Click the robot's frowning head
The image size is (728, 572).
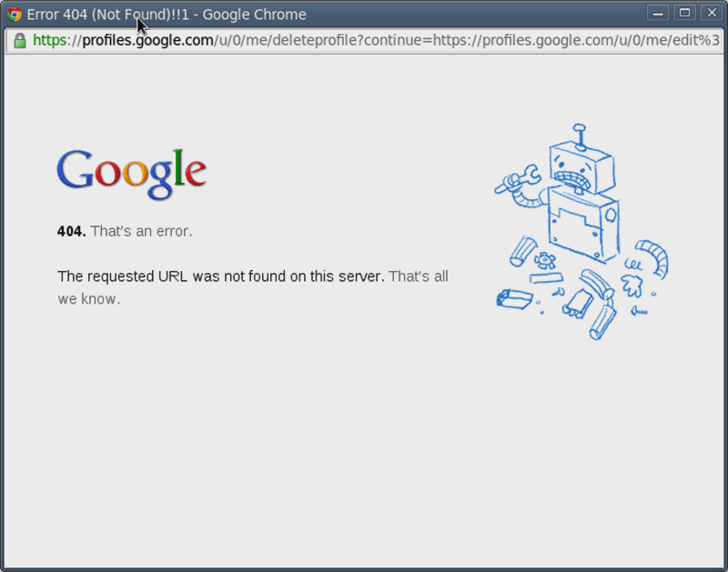(581, 168)
